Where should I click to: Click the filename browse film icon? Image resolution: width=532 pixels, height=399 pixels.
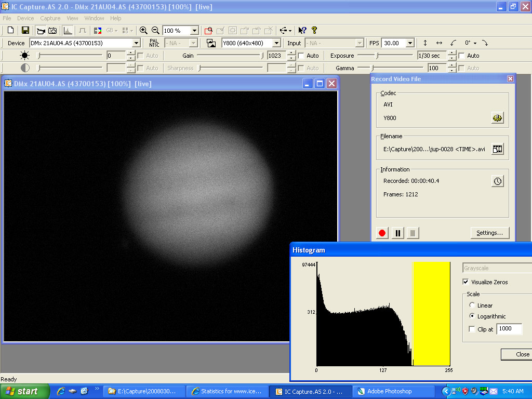pos(497,149)
